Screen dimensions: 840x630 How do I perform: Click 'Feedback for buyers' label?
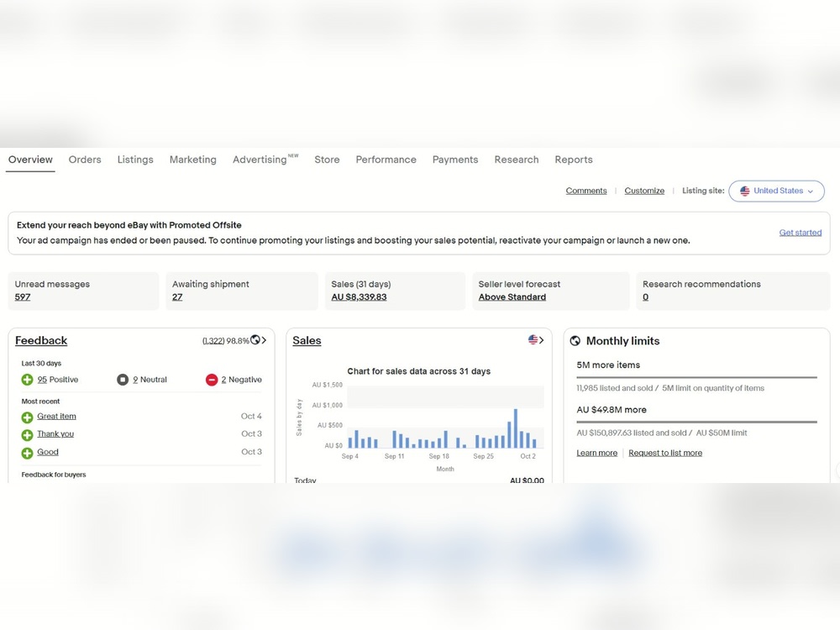[x=54, y=475]
